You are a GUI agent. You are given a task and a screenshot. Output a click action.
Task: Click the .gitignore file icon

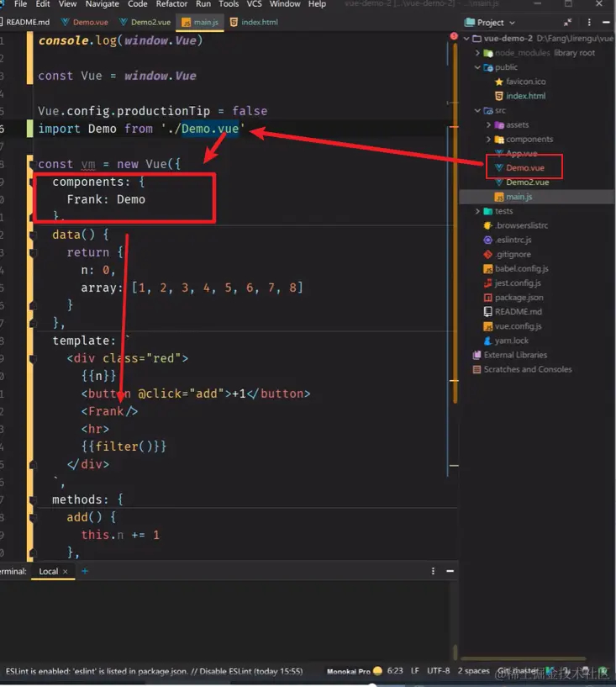pos(487,255)
